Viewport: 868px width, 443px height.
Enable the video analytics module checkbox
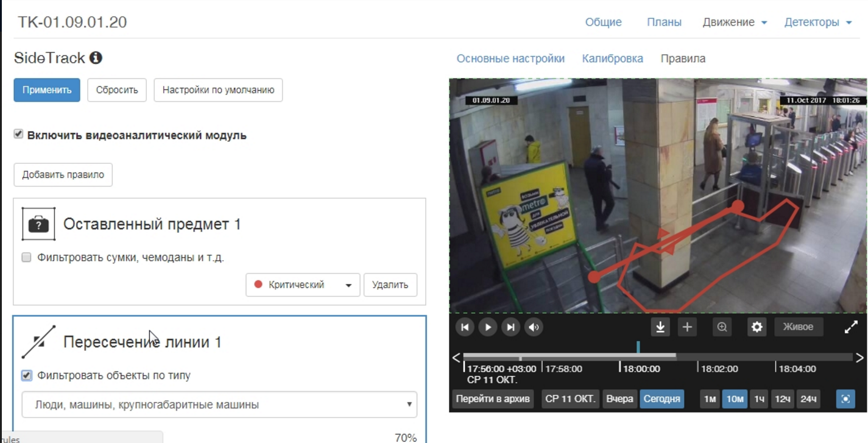click(x=18, y=134)
